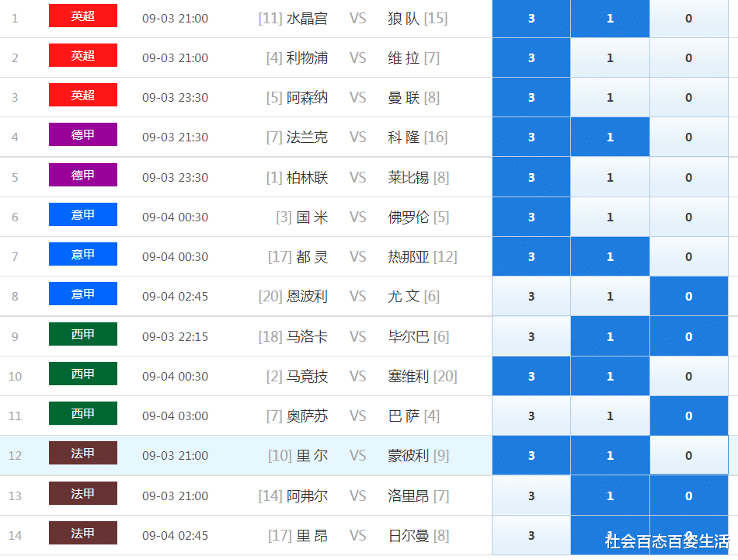
Task: Select the 3 cell for 阿弗尔 vs 洛里昂
Action: (x=531, y=496)
